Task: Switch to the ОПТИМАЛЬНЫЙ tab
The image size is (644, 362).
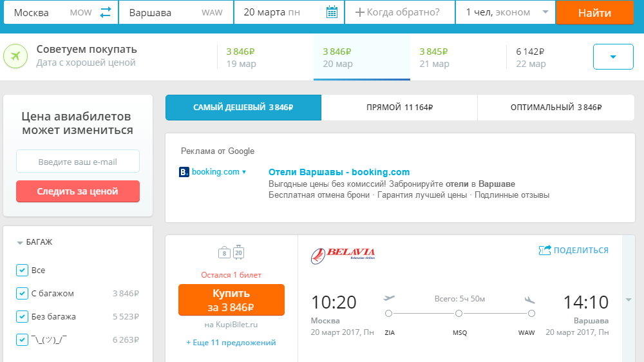Action: point(556,108)
